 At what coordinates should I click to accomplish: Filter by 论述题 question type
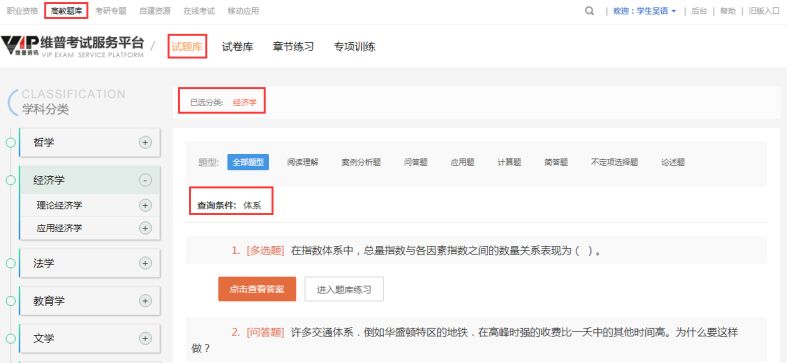tap(673, 162)
